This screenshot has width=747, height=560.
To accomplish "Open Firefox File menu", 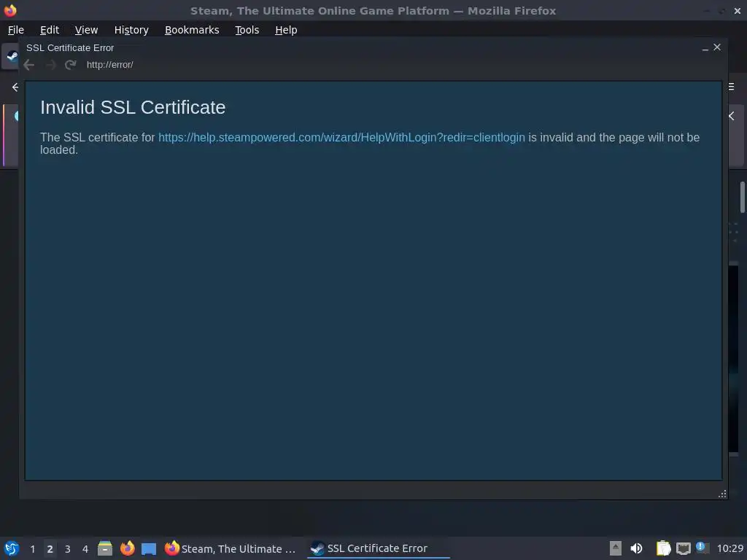I will click(16, 30).
